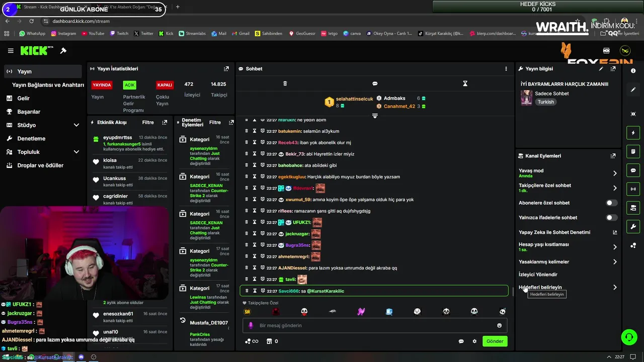Click the green help headset button

629,337
